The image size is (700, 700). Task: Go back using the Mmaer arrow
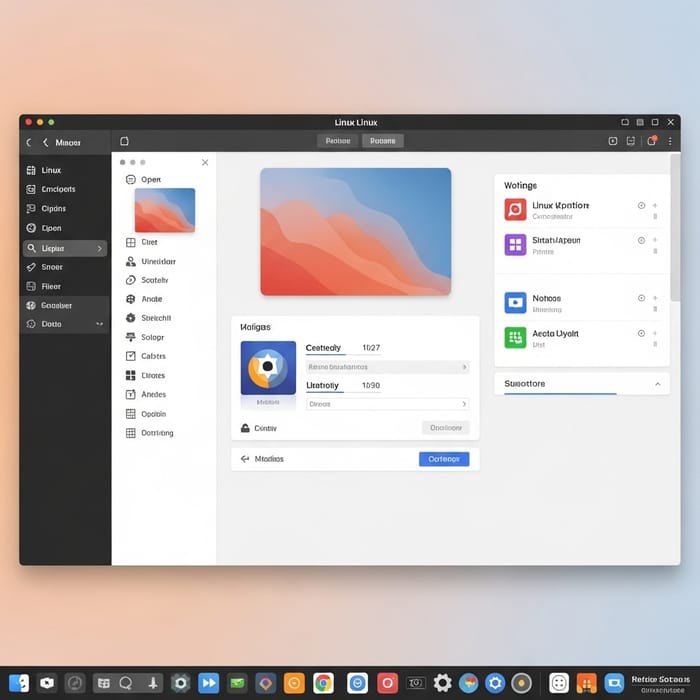[x=45, y=142]
